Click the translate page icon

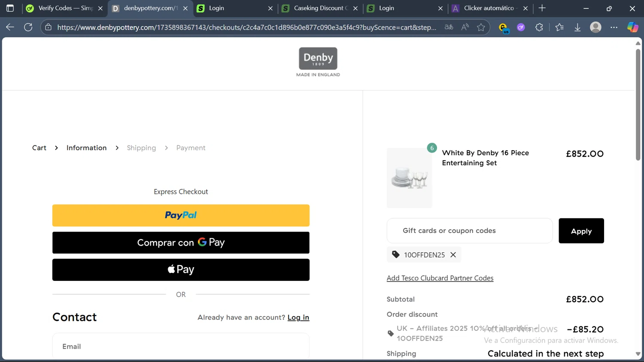(449, 27)
